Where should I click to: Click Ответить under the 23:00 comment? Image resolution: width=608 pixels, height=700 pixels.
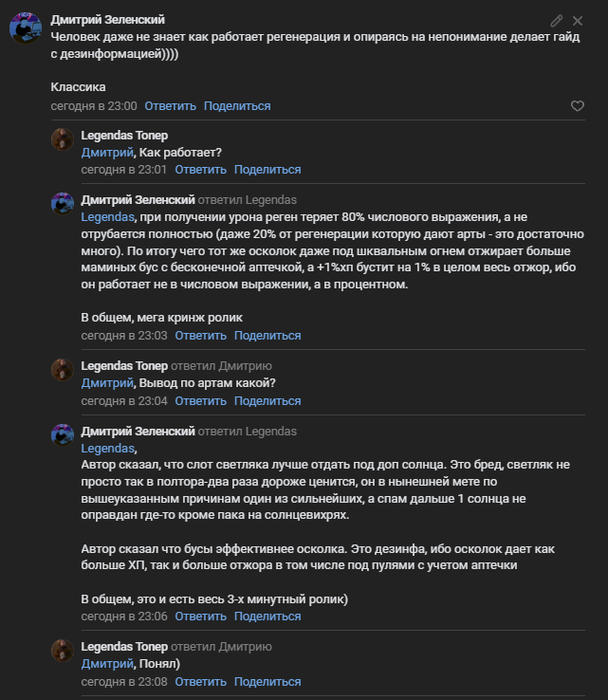[171, 106]
